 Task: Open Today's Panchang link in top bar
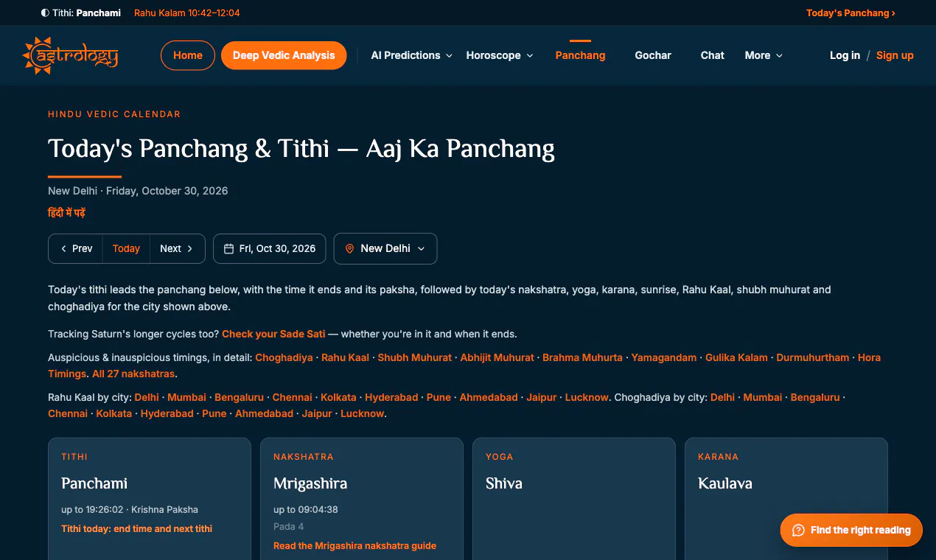(x=851, y=13)
